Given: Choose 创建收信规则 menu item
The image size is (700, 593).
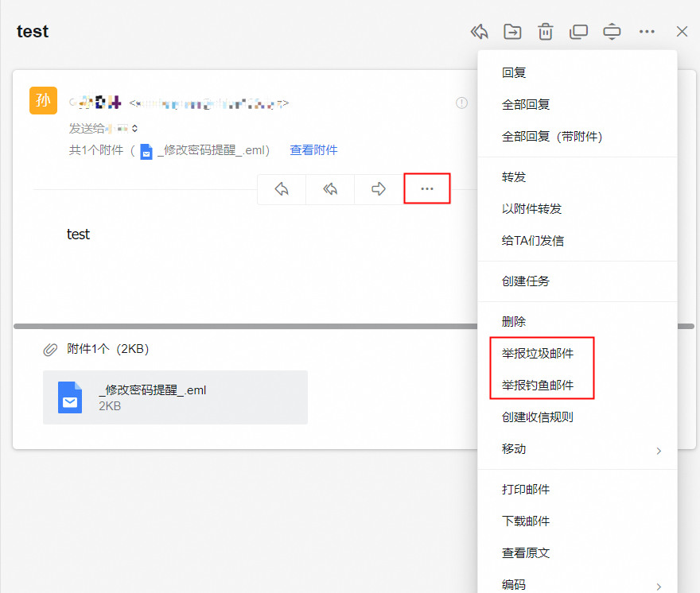Looking at the screenshot, I should (x=577, y=417).
